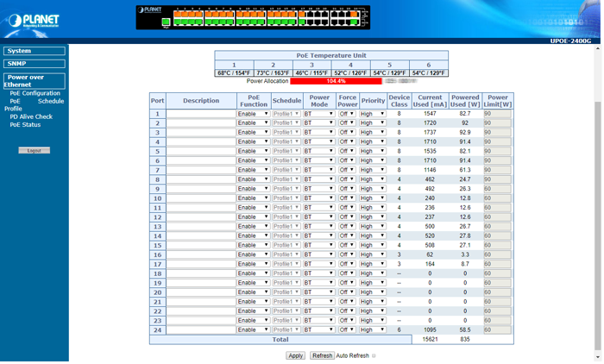Click the Description column header

[x=201, y=101]
